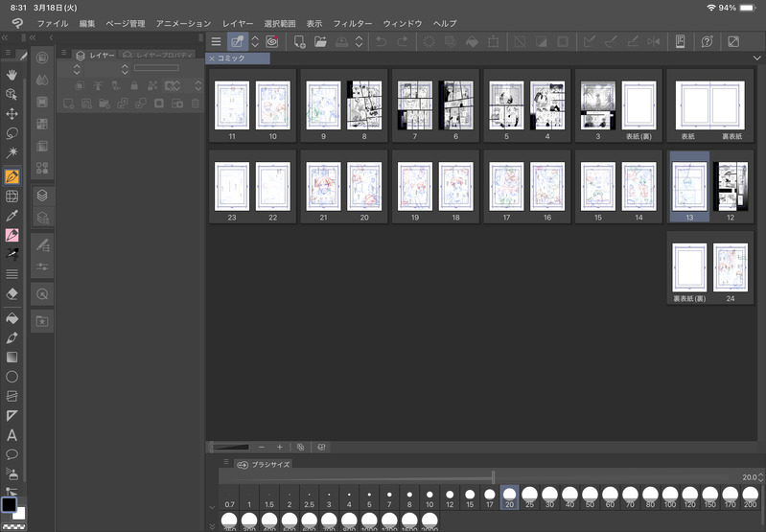Click the layer opacity slider field
The width and height of the screenshot is (766, 532).
click(156, 68)
